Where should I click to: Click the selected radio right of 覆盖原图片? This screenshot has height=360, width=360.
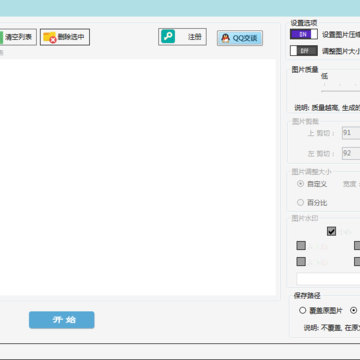353,311
